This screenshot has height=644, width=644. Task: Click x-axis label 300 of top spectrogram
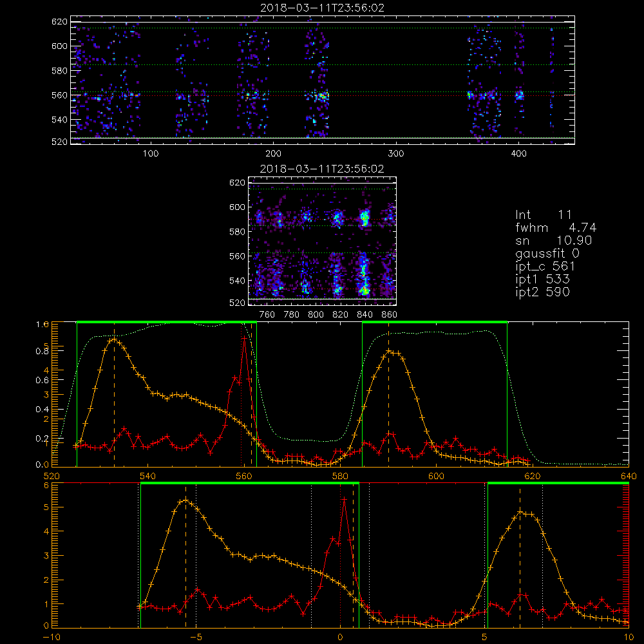[396, 154]
